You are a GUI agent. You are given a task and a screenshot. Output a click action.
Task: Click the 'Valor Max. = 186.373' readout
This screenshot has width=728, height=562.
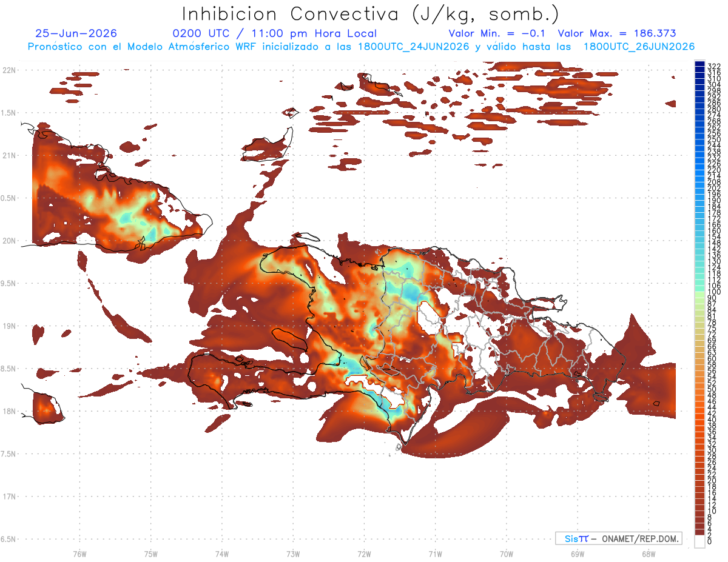(x=617, y=34)
